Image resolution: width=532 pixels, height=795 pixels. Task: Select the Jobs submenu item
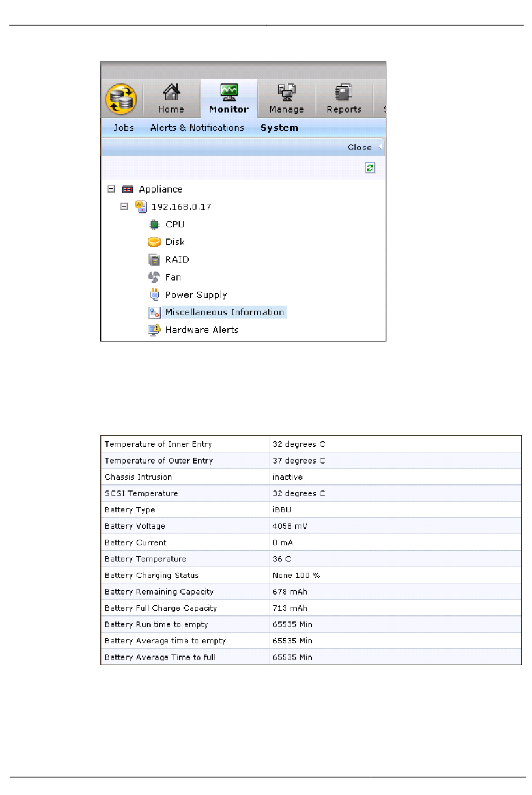[124, 128]
